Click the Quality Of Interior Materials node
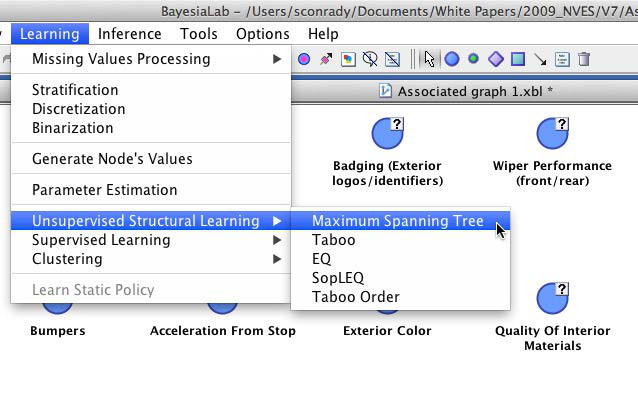Viewport: 638px width, 402px height. click(551, 298)
